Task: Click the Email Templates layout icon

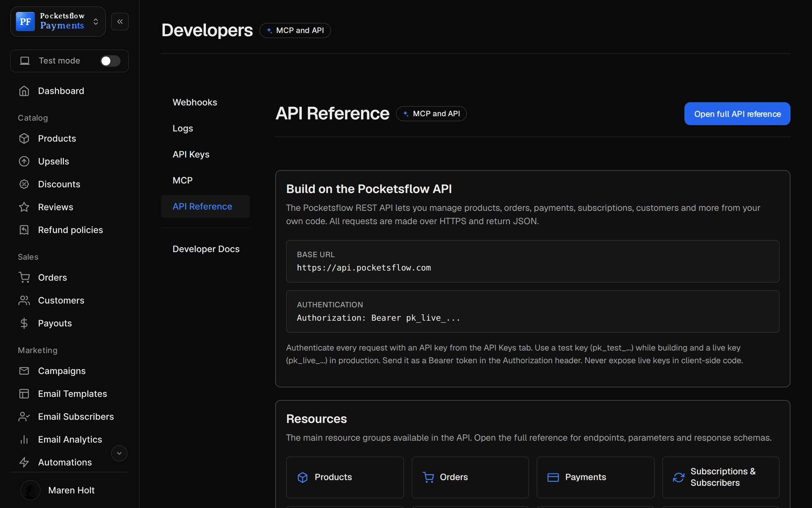Action: point(24,394)
